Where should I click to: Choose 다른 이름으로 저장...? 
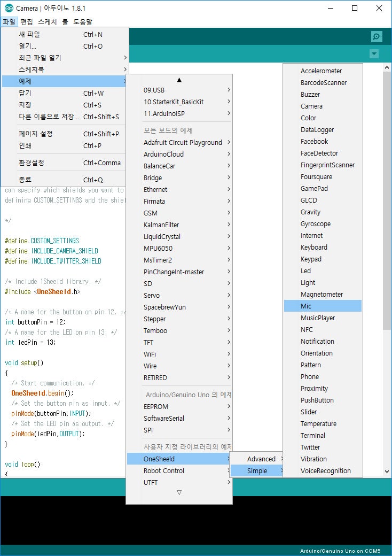tap(64, 117)
